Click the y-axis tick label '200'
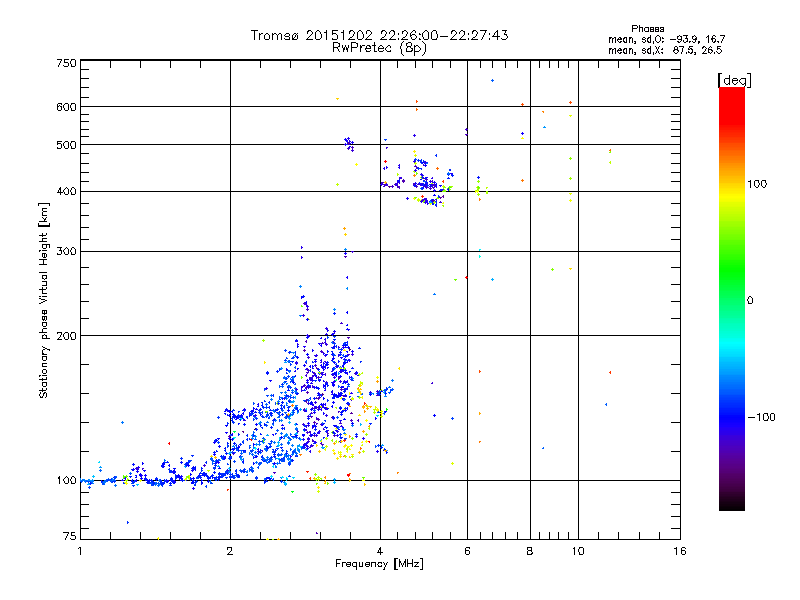The width and height of the screenshot is (800, 600). [66, 336]
